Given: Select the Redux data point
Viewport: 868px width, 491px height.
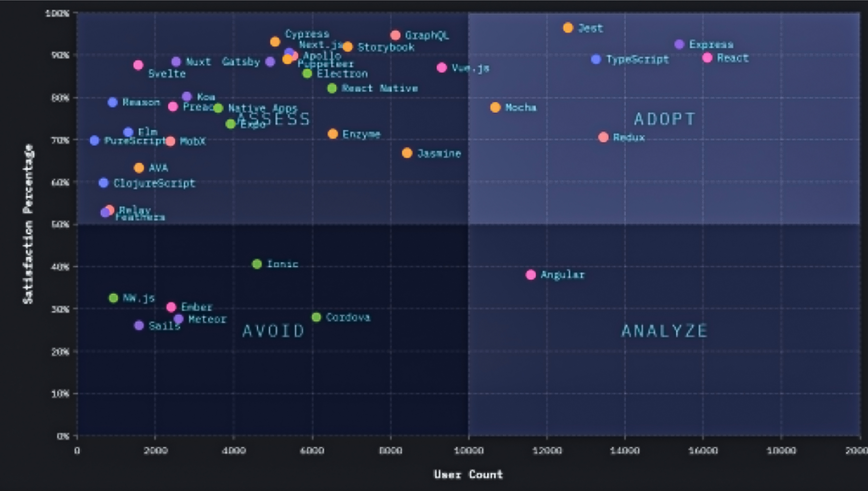Looking at the screenshot, I should coord(603,137).
